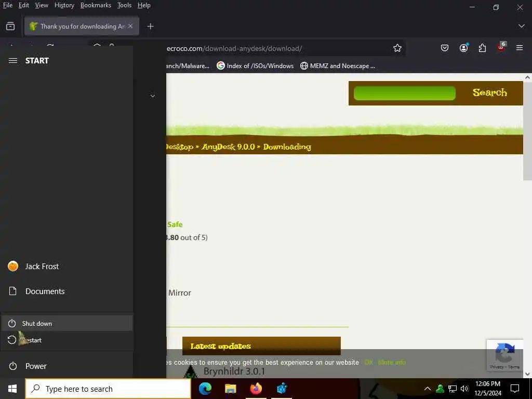Close the 'Thank you for downloading' tab
Image resolution: width=532 pixels, height=399 pixels.
[x=130, y=26]
